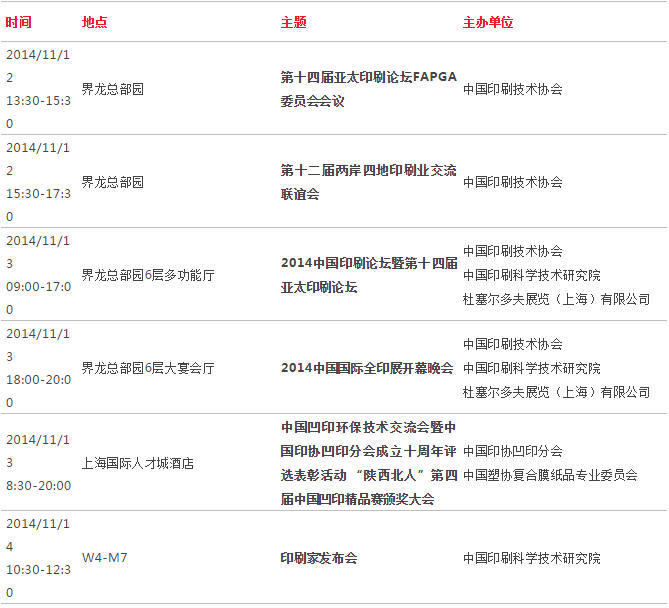Viewport: 669px width, 608px height.
Task: Select the 10:30-12:30 time cell
Action: click(38, 558)
